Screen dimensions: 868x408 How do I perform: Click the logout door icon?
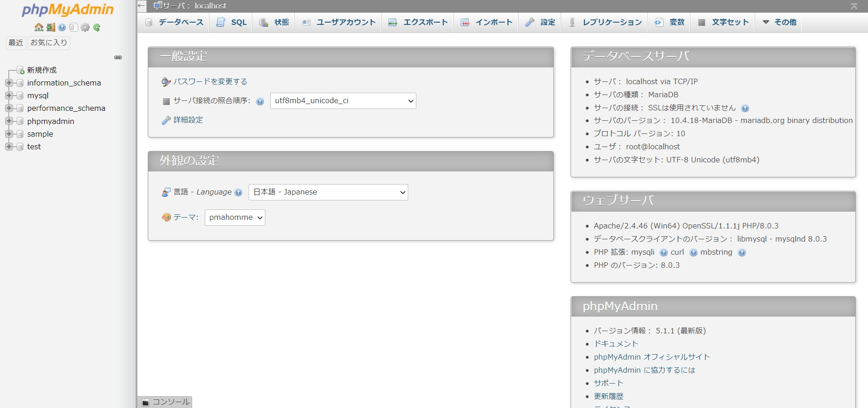click(x=51, y=27)
